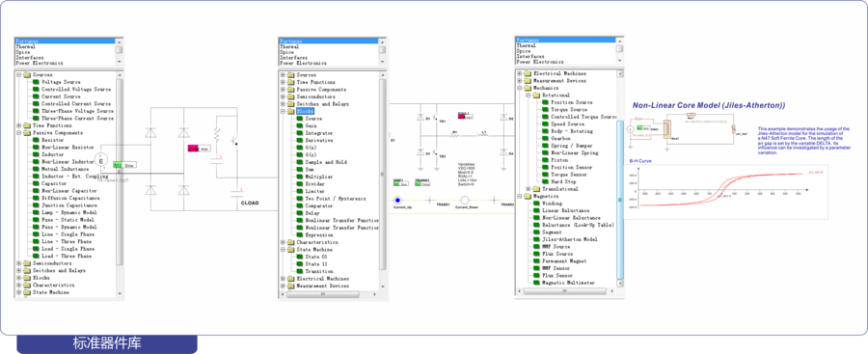Select the Derivative block item
Viewport: 868px width, 354px height.
point(319,140)
